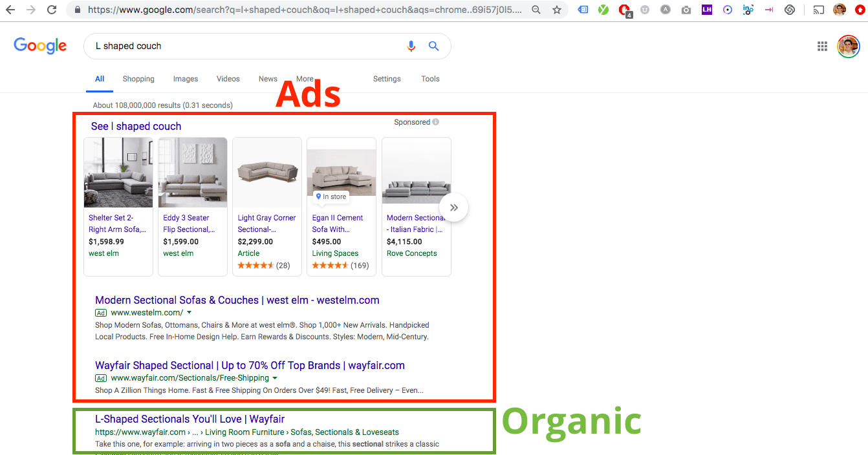Click the gray U extension icon
The image size is (868, 455).
(x=645, y=10)
